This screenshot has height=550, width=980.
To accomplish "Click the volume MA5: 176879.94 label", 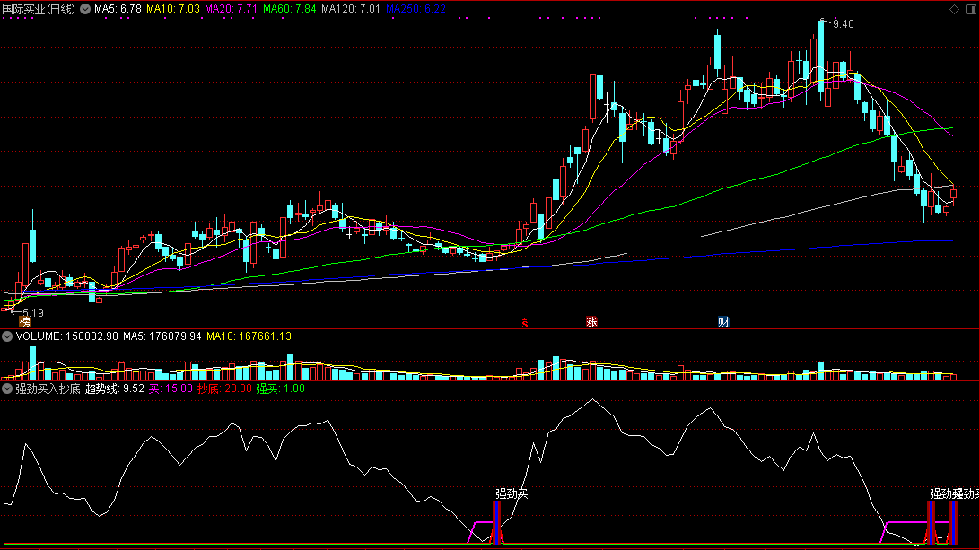I will point(162,336).
